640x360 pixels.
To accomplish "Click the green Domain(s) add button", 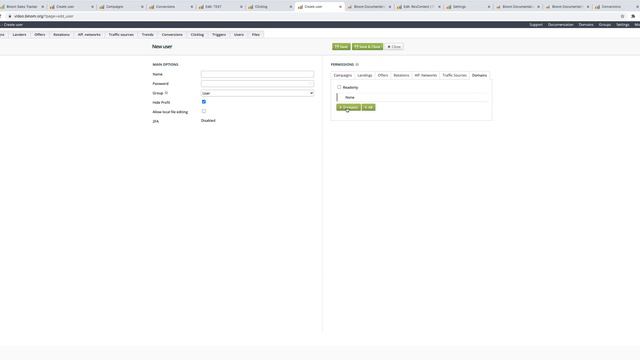I will click(x=348, y=107).
